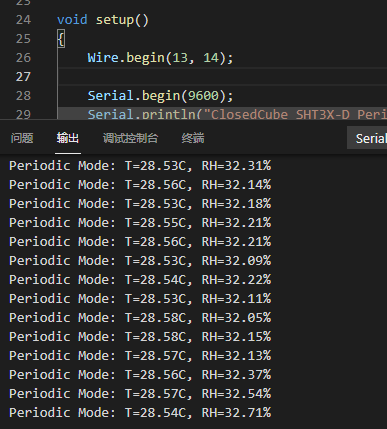The width and height of the screenshot is (387, 429).
Task: Click output line RH=32.22%
Action: (140, 280)
